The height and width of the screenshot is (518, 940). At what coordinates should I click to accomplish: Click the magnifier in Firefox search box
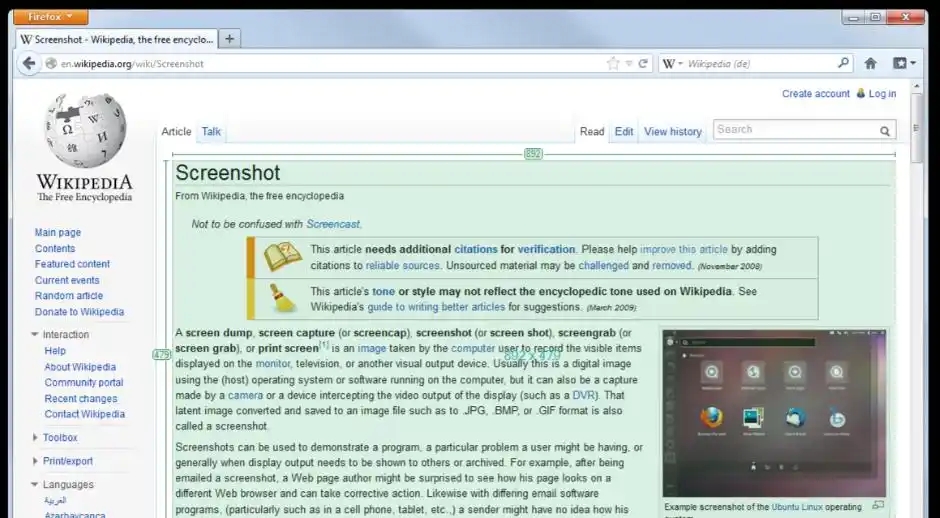pyautogui.click(x=843, y=62)
